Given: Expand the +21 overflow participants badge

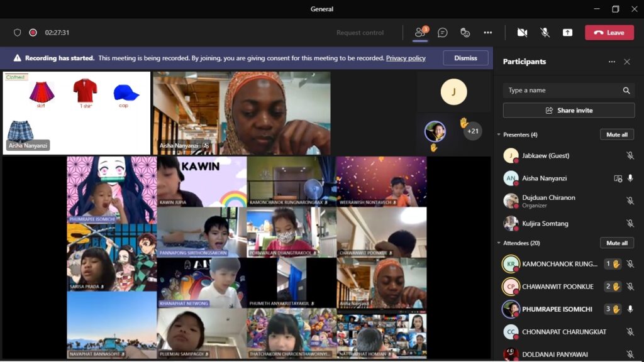Looking at the screenshot, I should click(x=473, y=131).
